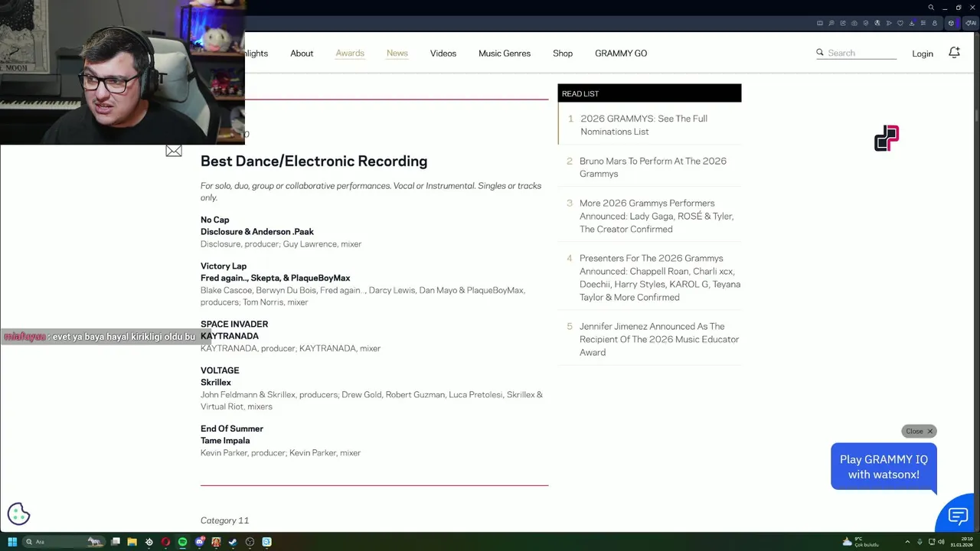
Task: Click the browser find-in-page toolbar icon
Action: (831, 23)
